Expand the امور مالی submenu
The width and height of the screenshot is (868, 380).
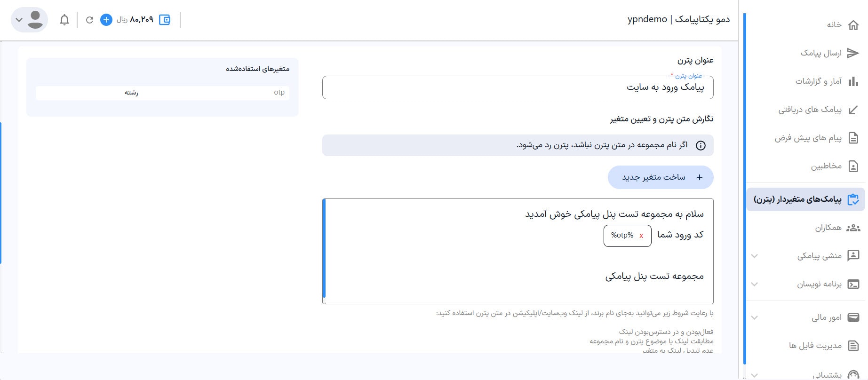pos(755,317)
